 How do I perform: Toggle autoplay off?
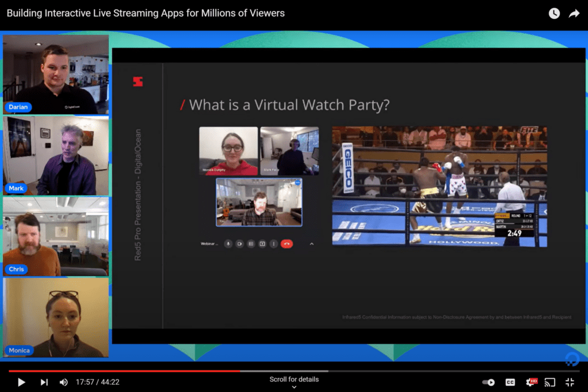[x=489, y=382]
